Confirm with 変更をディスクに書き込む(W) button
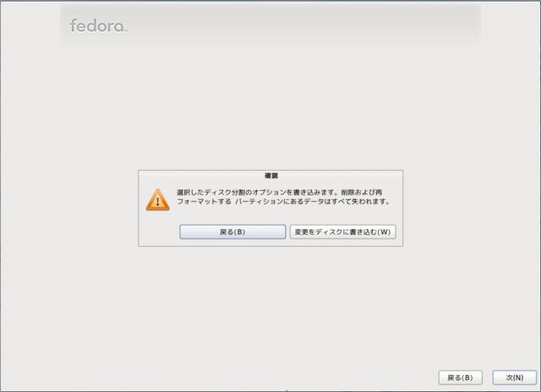Image resolution: width=541 pixels, height=392 pixels. [342, 231]
